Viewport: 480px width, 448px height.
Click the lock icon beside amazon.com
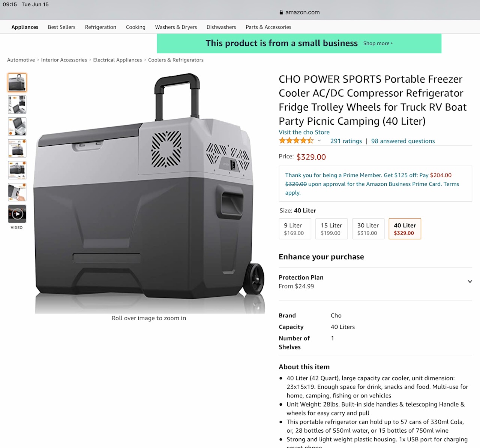pos(281,12)
